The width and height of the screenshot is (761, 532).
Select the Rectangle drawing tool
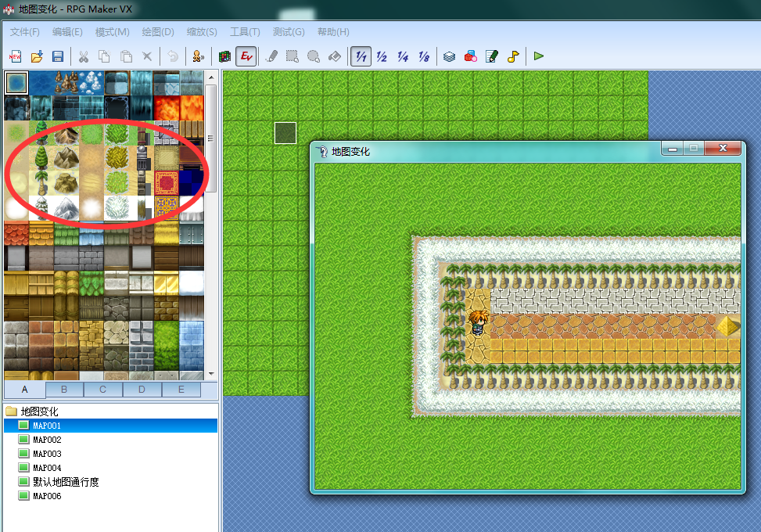pyautogui.click(x=293, y=56)
